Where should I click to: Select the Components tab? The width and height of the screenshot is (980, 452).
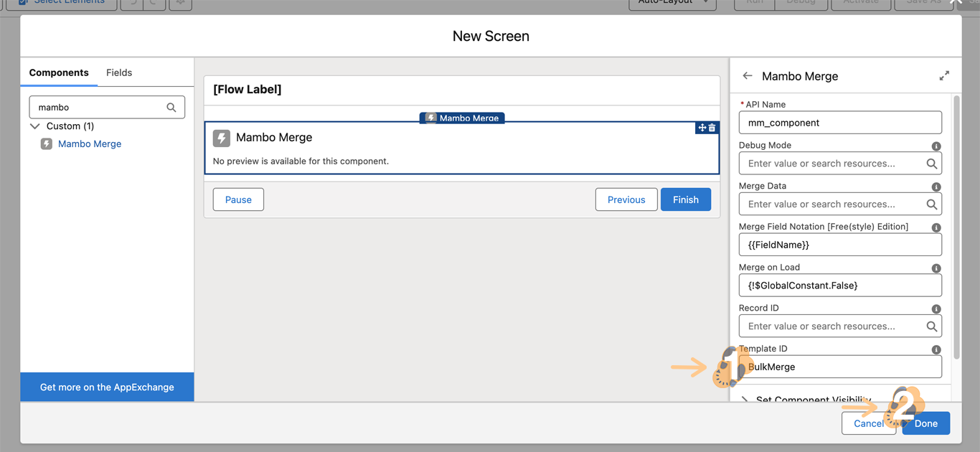(x=59, y=72)
